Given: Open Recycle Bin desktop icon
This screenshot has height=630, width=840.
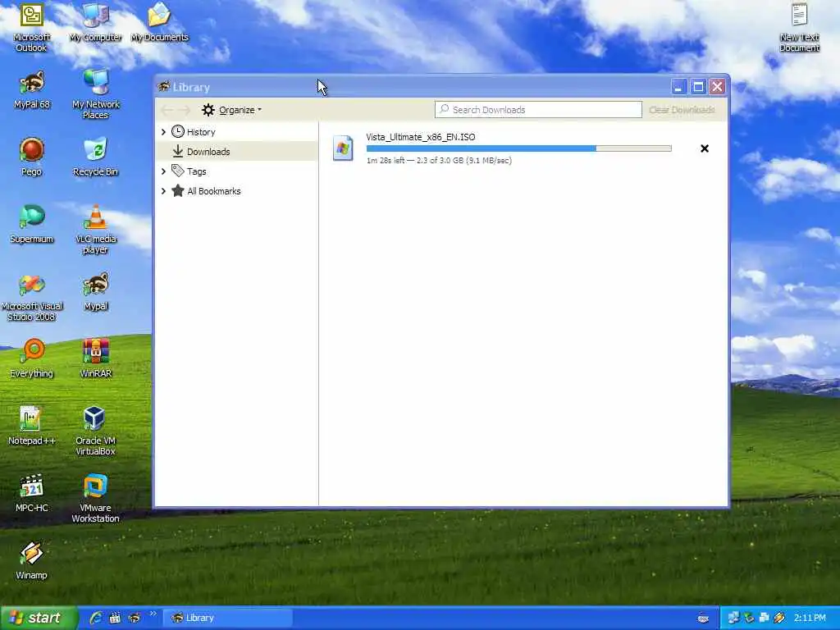Looking at the screenshot, I should (95, 157).
